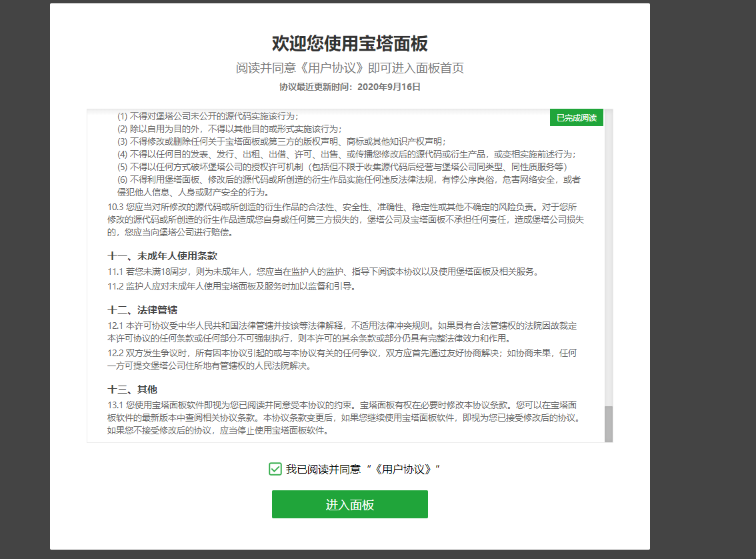The height and width of the screenshot is (559, 756).
Task: Click the subtitle 阅读并同意《用户协议》即可进入面板首页
Action: point(349,68)
